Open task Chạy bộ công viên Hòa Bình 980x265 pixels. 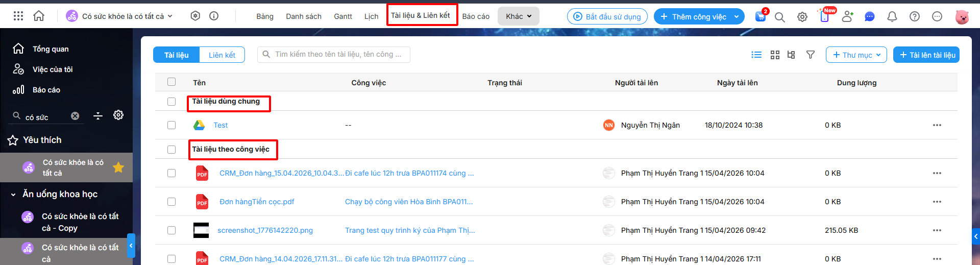pos(409,202)
